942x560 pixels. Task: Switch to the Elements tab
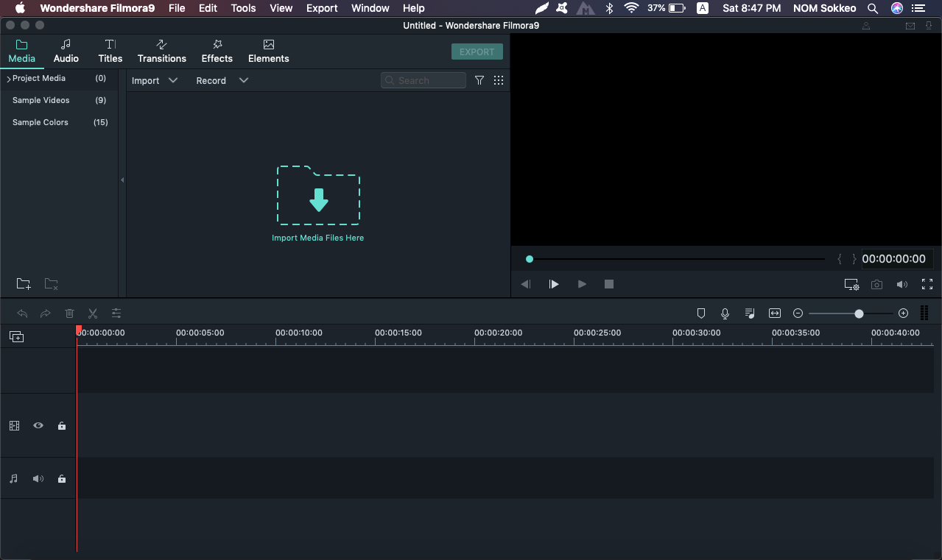(x=269, y=52)
